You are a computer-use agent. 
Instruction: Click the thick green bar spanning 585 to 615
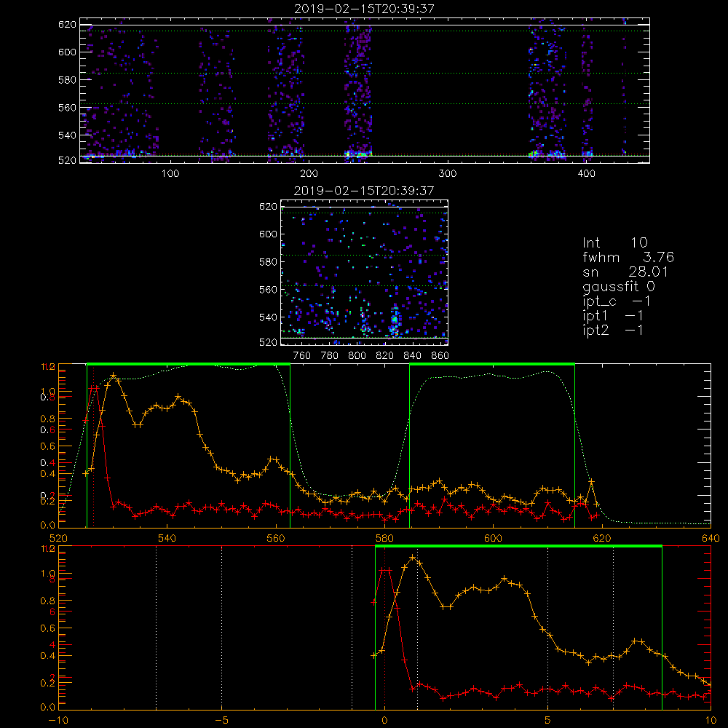click(492, 365)
